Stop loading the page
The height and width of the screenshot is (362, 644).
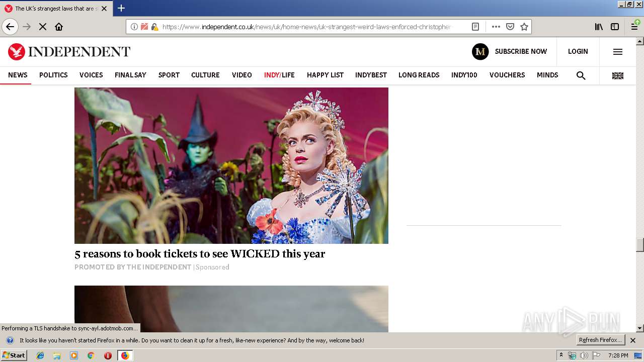click(x=43, y=27)
